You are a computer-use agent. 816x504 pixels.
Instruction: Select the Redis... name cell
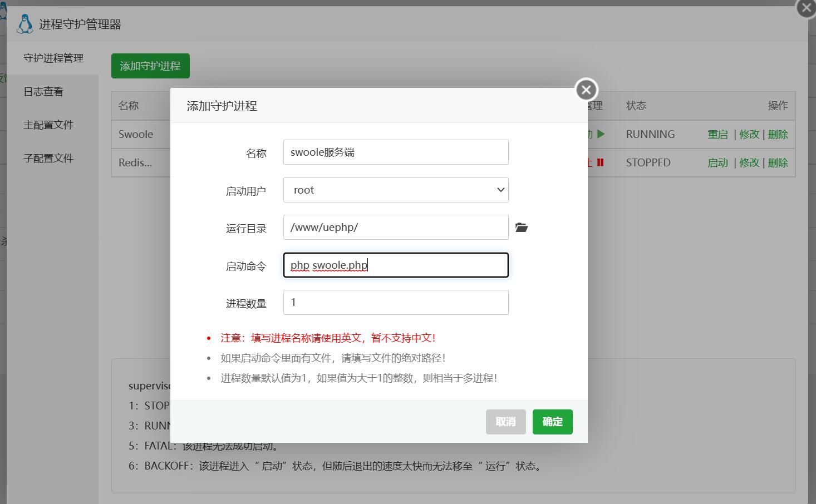point(135,162)
